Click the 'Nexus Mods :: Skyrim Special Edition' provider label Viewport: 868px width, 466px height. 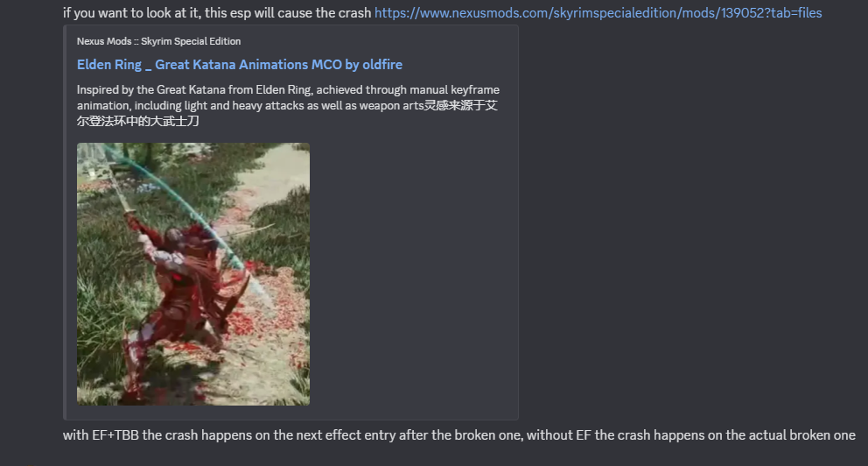159,41
